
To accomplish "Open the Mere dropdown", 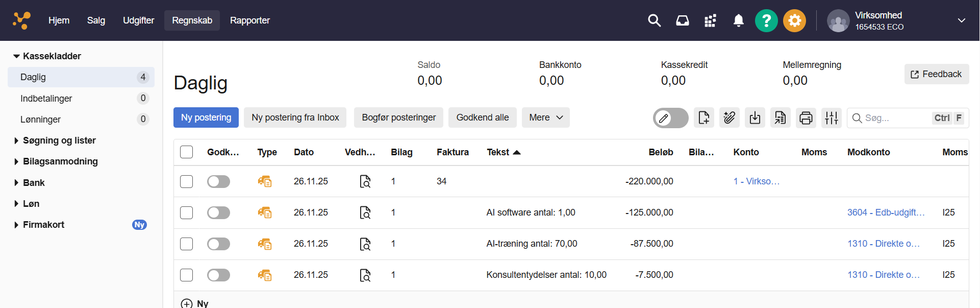I will coord(545,117).
